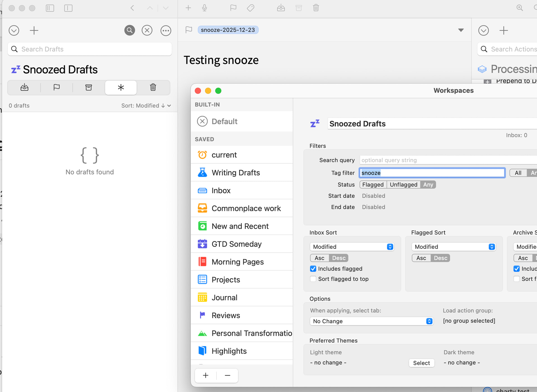Click the Search Drafts input field
The width and height of the screenshot is (537, 392).
point(89,49)
